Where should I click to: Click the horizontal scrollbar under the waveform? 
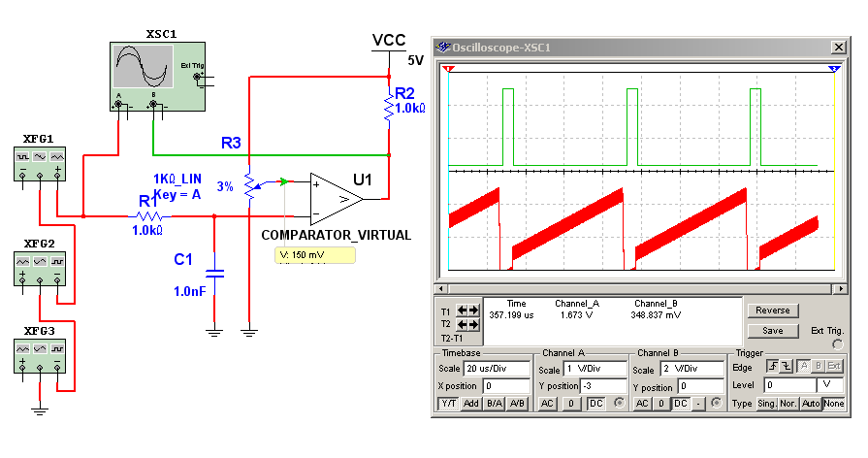639,288
